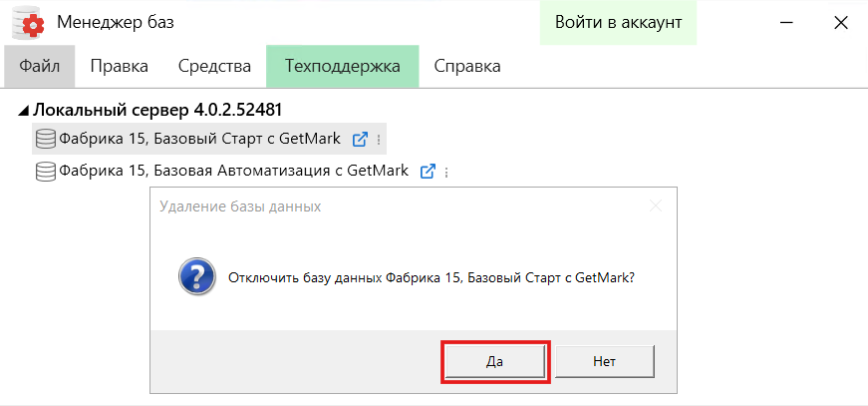Select Фабрика 15, Базовый Старт с GetMark
Screen dimensions: 868x406
click(200, 139)
